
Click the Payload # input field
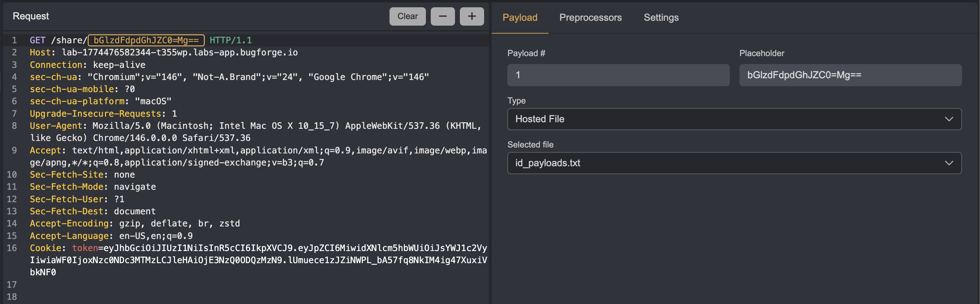[618, 75]
